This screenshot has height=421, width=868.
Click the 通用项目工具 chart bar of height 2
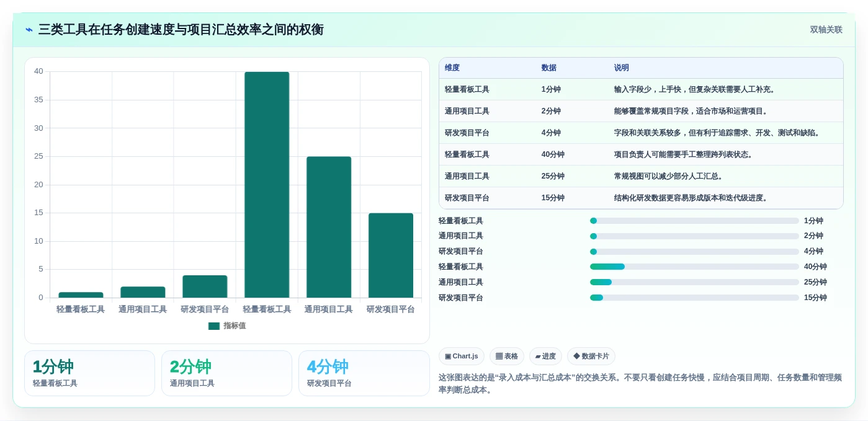(x=143, y=292)
